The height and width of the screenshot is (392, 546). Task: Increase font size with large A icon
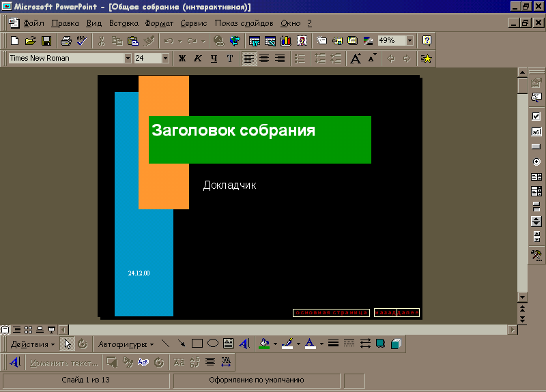pos(356,59)
